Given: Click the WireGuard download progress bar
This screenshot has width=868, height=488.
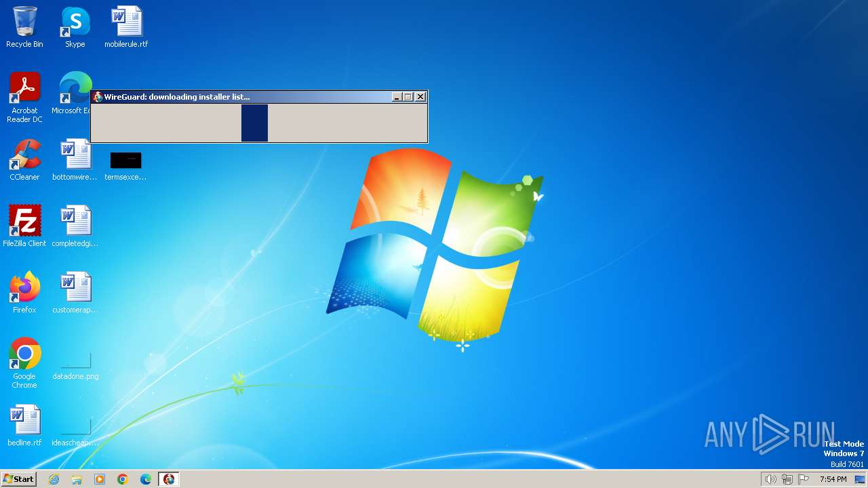Looking at the screenshot, I should tap(259, 123).
